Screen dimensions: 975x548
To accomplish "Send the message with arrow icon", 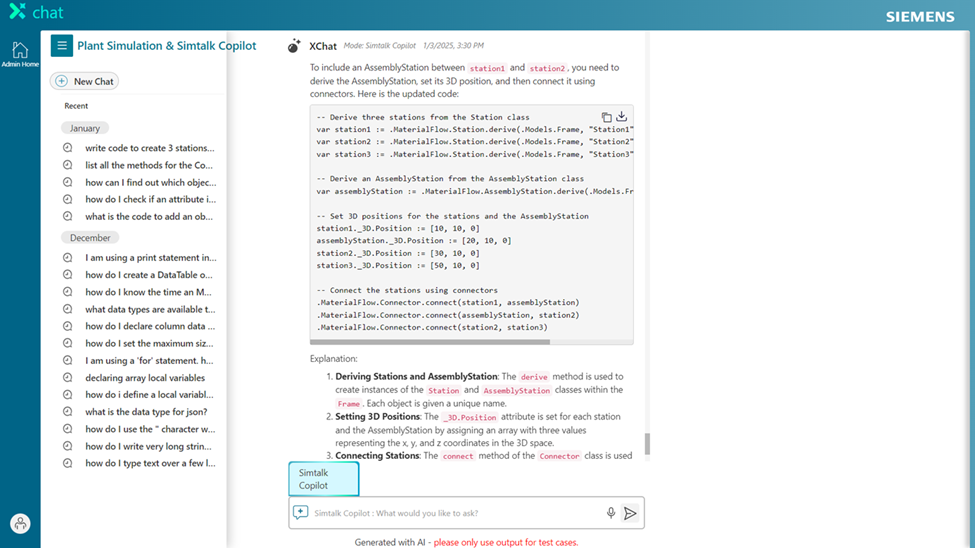I will 630,513.
